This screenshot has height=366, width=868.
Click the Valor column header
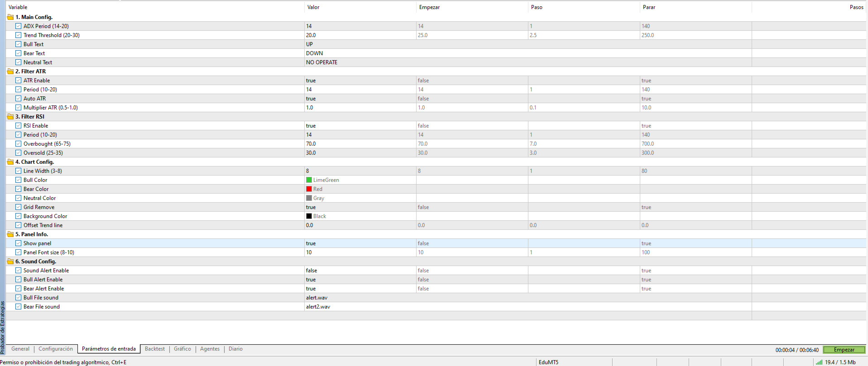pos(360,7)
